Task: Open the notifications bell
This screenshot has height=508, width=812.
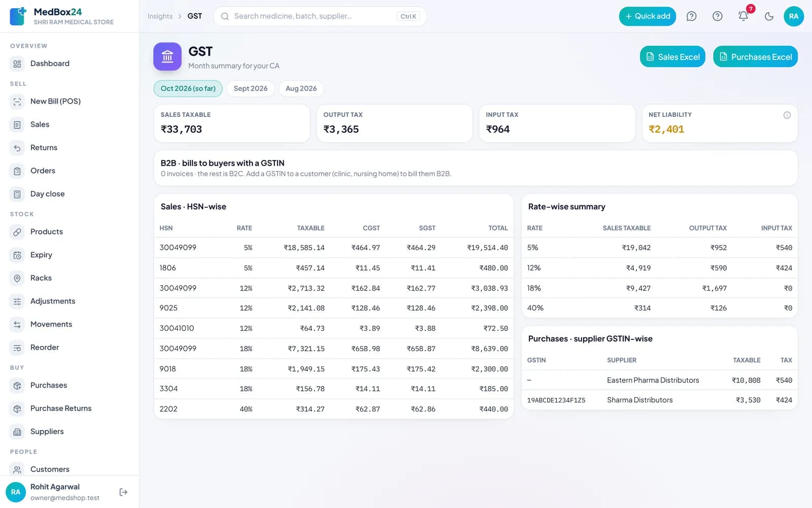Action: tap(743, 16)
